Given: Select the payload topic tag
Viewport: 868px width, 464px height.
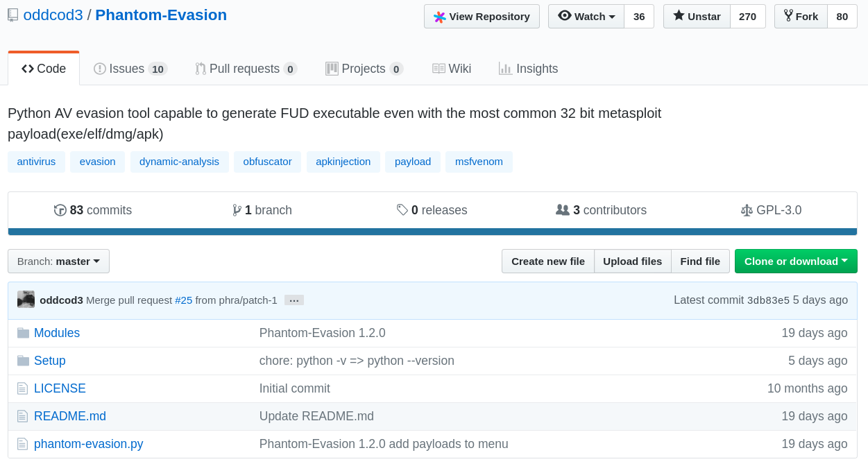Looking at the screenshot, I should click(413, 162).
